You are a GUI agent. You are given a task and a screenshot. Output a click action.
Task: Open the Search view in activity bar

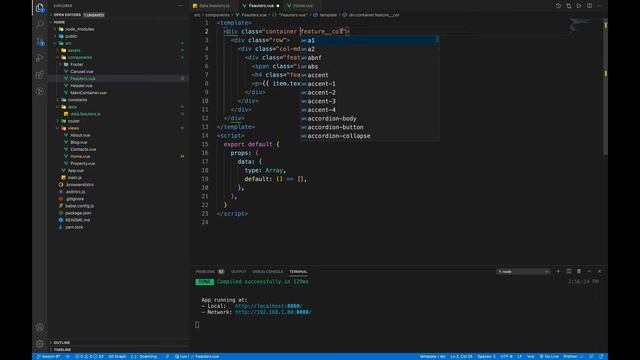click(40, 24)
